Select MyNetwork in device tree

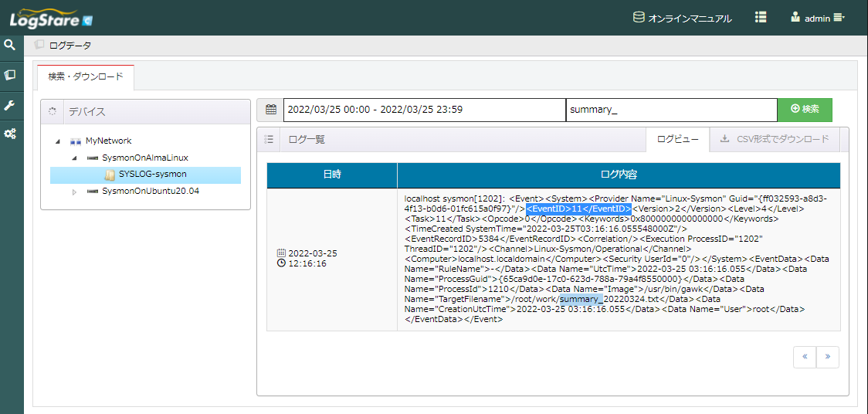pyautogui.click(x=108, y=141)
